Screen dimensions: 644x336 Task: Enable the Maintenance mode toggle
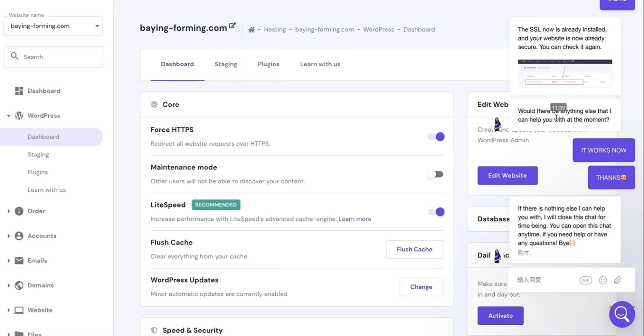pyautogui.click(x=436, y=175)
